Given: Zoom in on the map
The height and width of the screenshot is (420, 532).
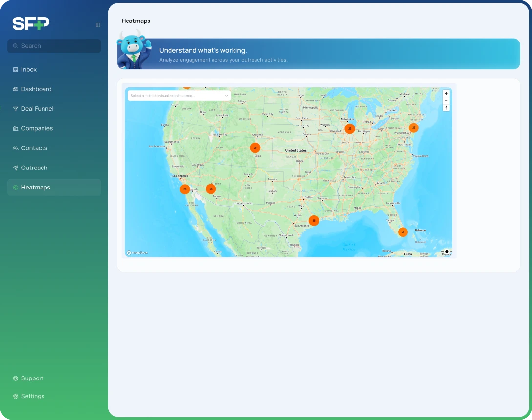Looking at the screenshot, I should (x=446, y=93).
